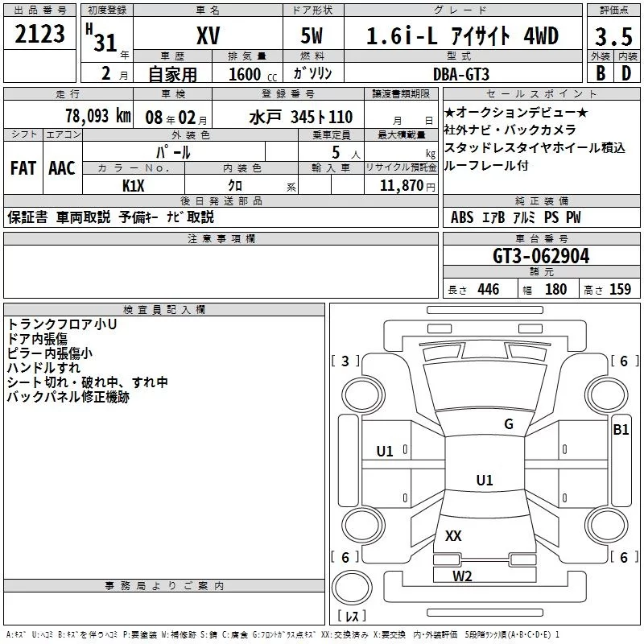Select the car name XV
Viewport: 644px width, 644px height.
pos(208,35)
